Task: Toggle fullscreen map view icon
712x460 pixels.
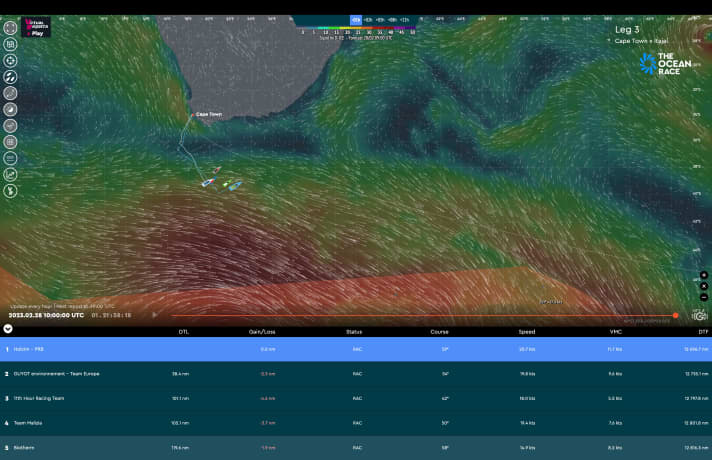Action: tap(10, 28)
